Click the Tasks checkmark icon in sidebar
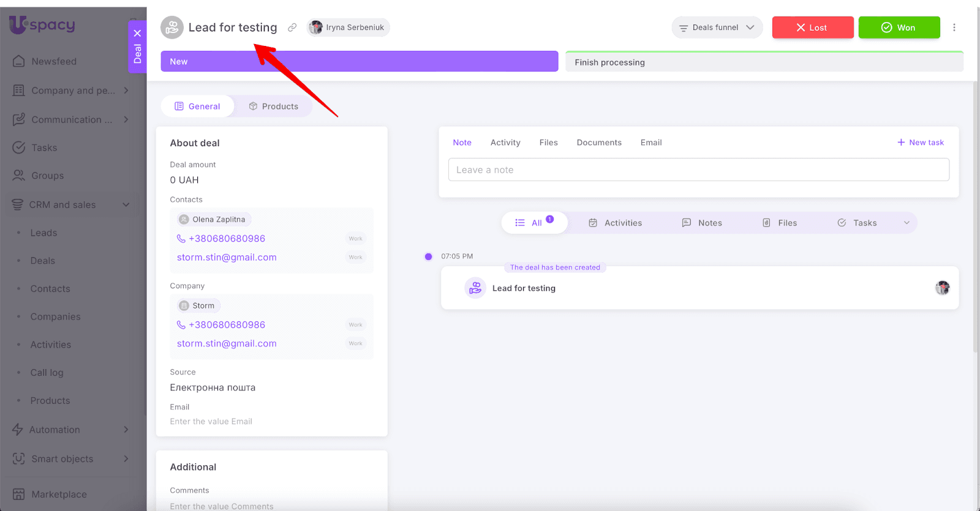 pos(19,147)
